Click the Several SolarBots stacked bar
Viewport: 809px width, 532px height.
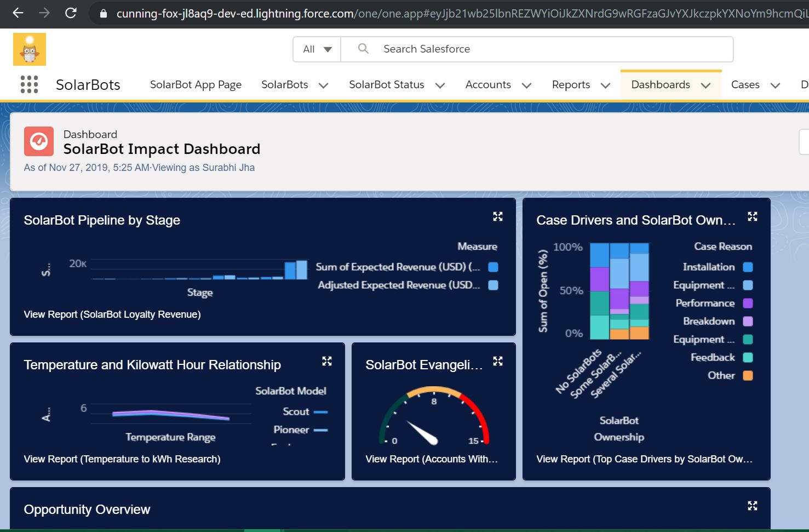click(639, 291)
